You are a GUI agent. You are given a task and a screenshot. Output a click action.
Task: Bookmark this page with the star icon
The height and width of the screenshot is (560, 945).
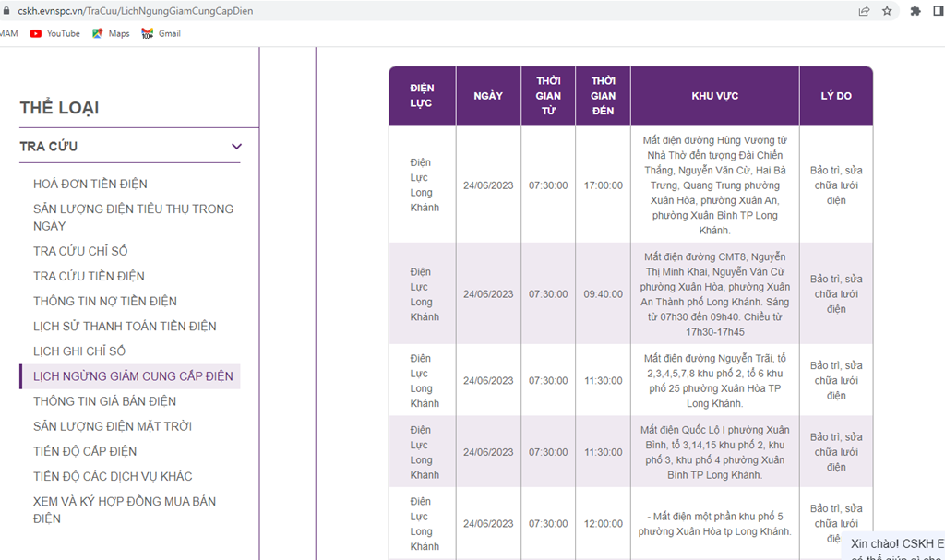pyautogui.click(x=887, y=11)
